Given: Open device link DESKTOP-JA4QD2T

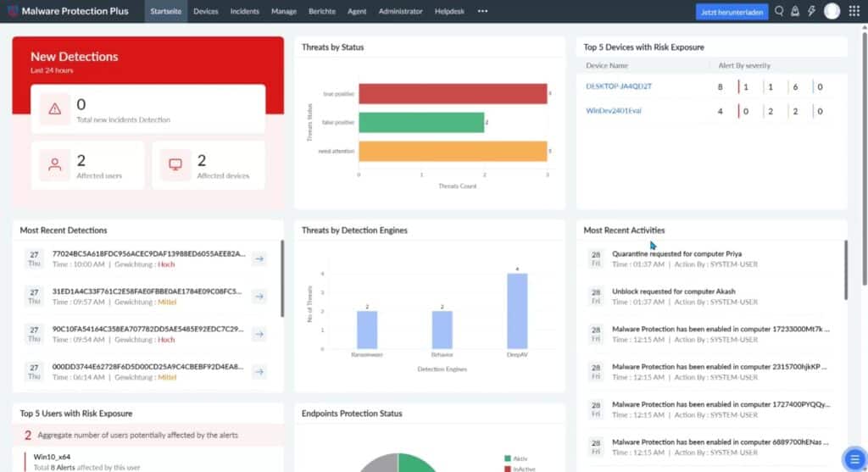Looking at the screenshot, I should [618, 86].
